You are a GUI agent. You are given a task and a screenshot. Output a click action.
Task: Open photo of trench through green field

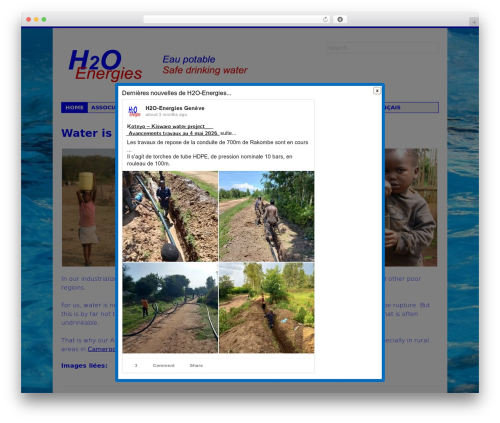pyautogui.click(x=266, y=308)
